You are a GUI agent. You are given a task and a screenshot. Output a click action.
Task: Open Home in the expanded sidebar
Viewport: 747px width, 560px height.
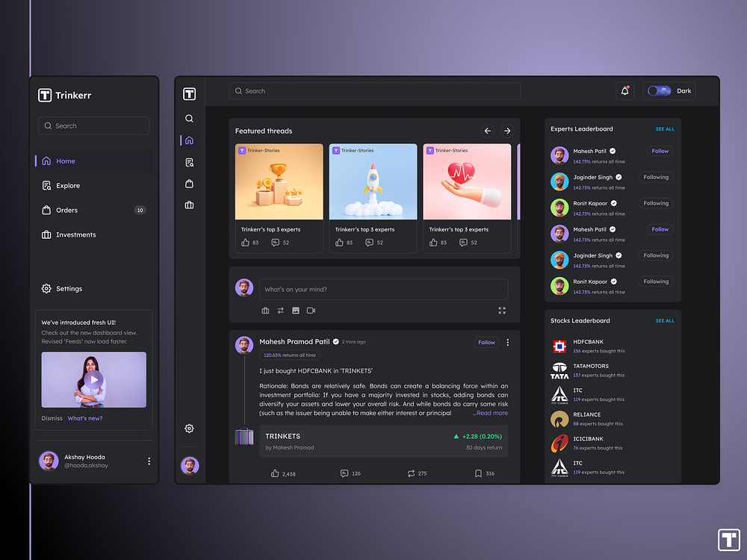(x=94, y=161)
